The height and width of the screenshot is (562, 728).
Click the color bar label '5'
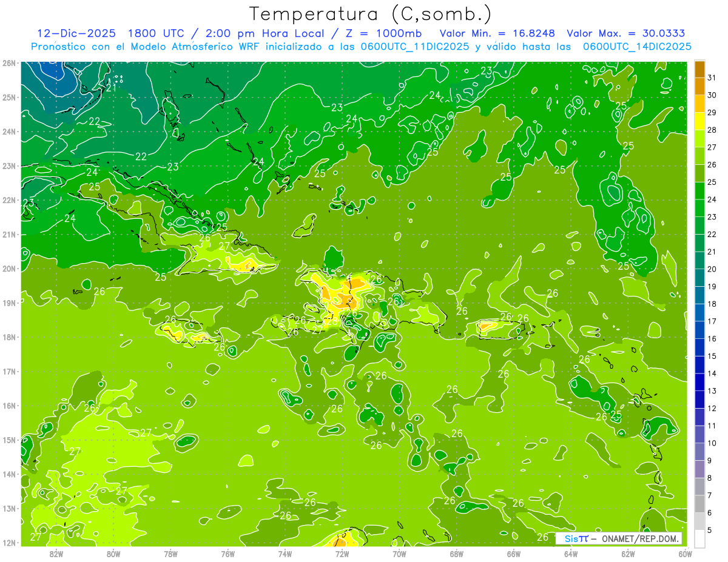710,530
